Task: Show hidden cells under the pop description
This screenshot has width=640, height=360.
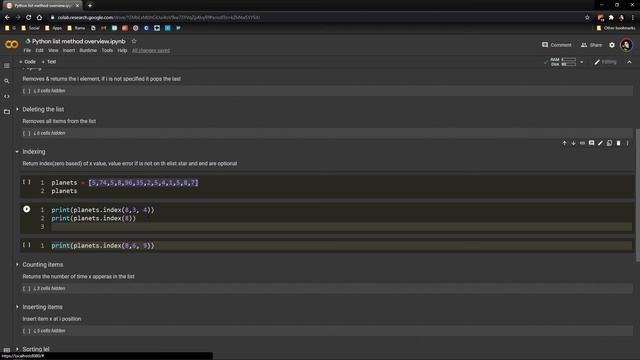Action: (x=49, y=91)
